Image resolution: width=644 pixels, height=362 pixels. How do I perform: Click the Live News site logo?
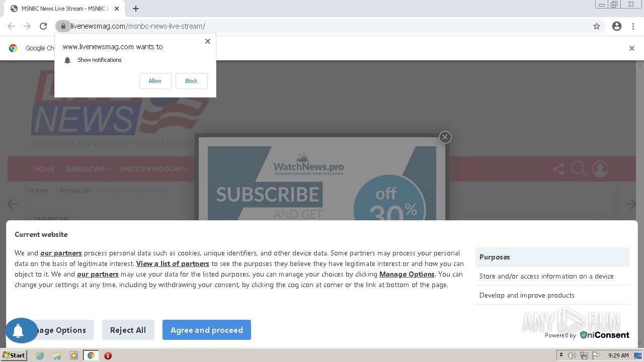[120, 103]
